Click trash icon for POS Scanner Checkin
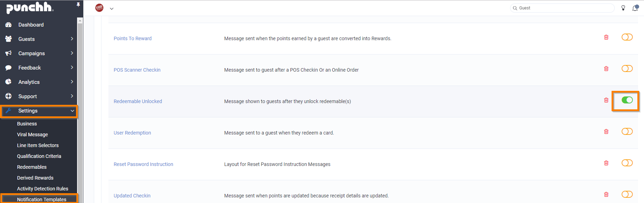Viewport: 644px width, 203px height. pyautogui.click(x=606, y=69)
